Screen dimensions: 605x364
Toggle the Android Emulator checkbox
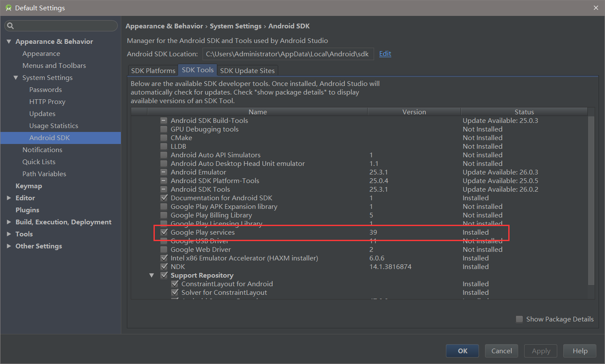point(164,172)
